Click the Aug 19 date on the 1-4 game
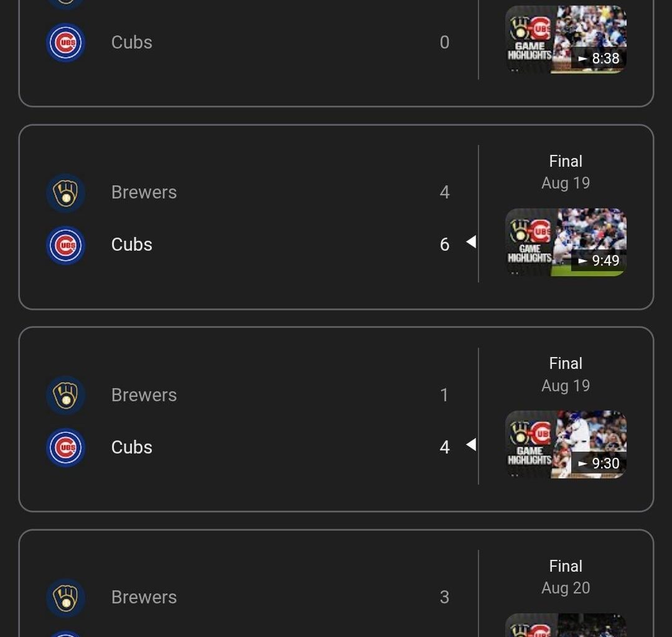 pos(565,386)
